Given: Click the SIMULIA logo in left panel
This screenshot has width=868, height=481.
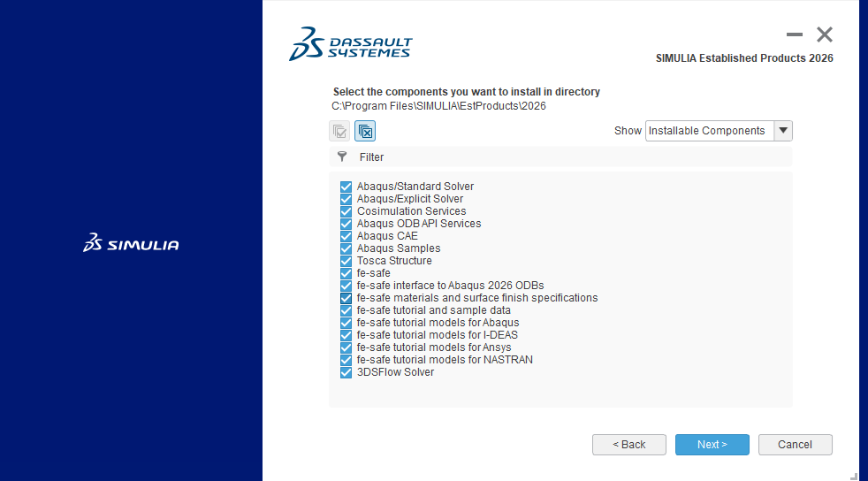Looking at the screenshot, I should coord(131,243).
